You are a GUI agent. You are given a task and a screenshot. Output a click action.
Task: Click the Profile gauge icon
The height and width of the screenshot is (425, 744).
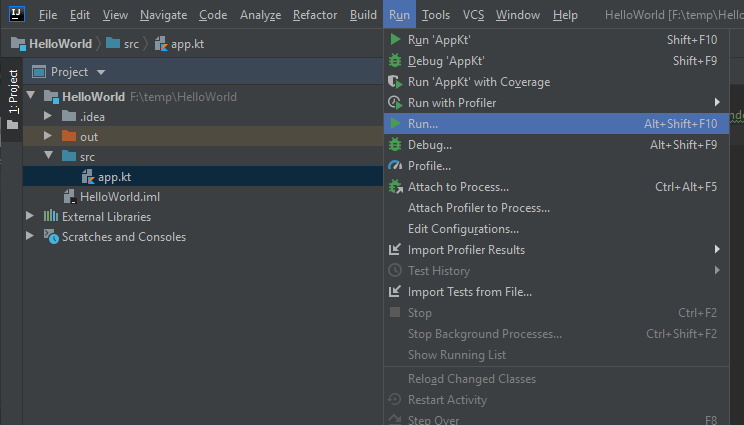pos(395,166)
